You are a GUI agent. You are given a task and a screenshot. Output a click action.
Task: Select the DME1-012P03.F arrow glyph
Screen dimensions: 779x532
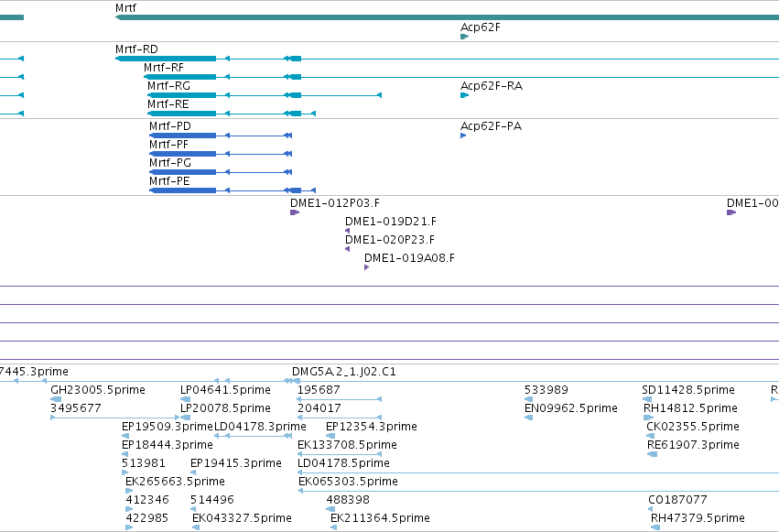(x=295, y=212)
